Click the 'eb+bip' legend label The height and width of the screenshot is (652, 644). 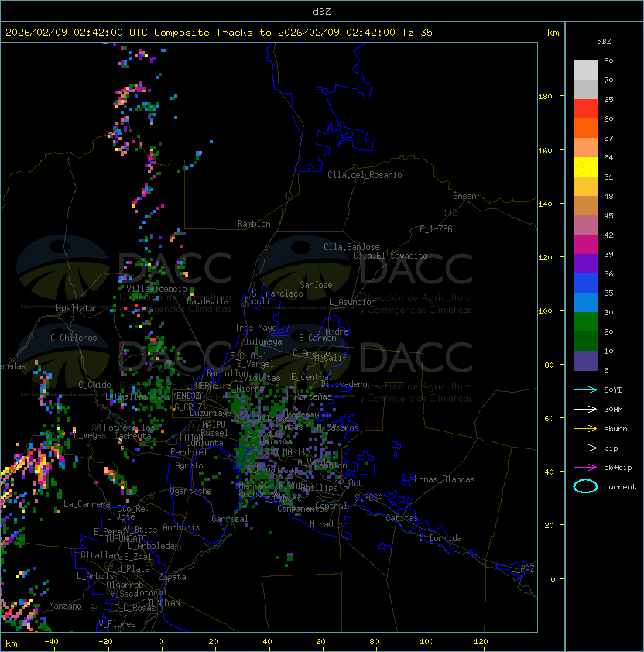pyautogui.click(x=618, y=468)
